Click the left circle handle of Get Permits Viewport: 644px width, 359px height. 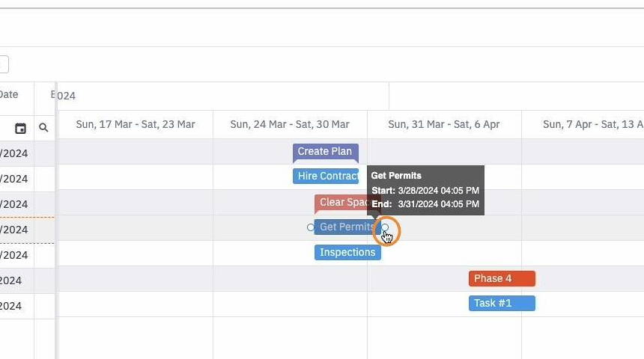(311, 227)
